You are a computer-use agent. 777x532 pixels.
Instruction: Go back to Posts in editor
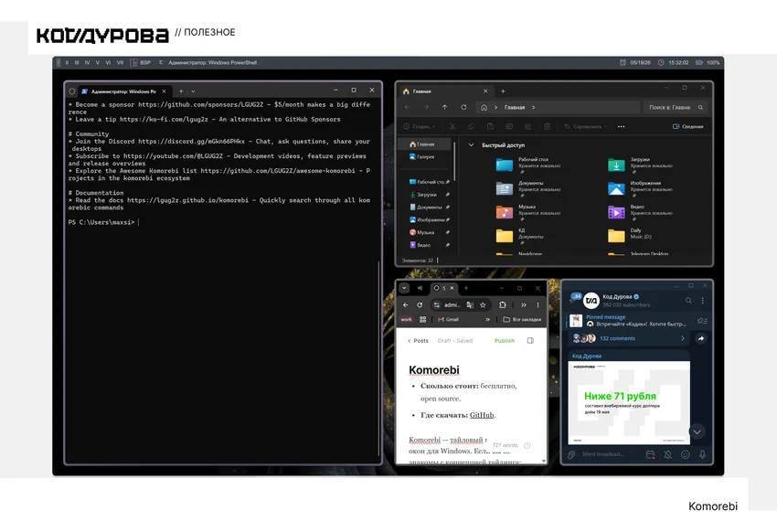tap(418, 341)
